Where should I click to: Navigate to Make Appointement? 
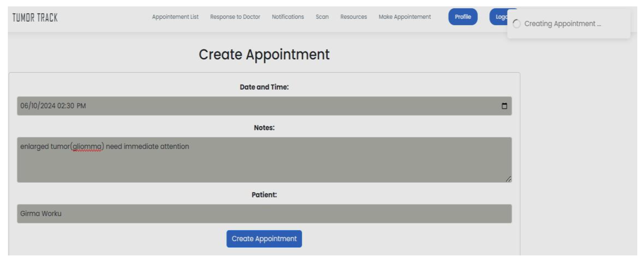click(404, 17)
